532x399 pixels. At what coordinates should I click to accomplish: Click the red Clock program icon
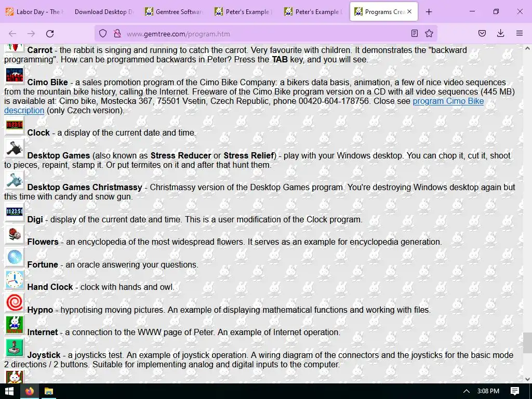15,126
